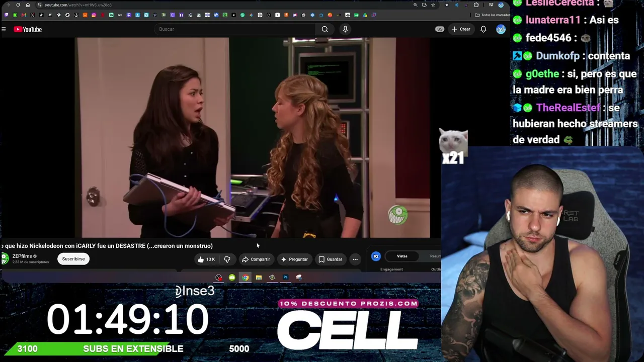The height and width of the screenshot is (362, 644).
Task: Select the Vistas tab
Action: (402, 256)
